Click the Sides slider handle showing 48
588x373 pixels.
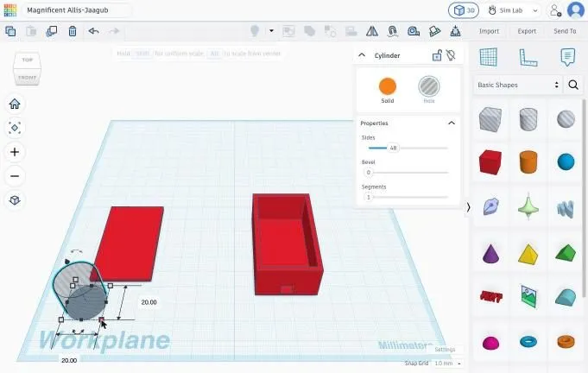click(x=393, y=148)
